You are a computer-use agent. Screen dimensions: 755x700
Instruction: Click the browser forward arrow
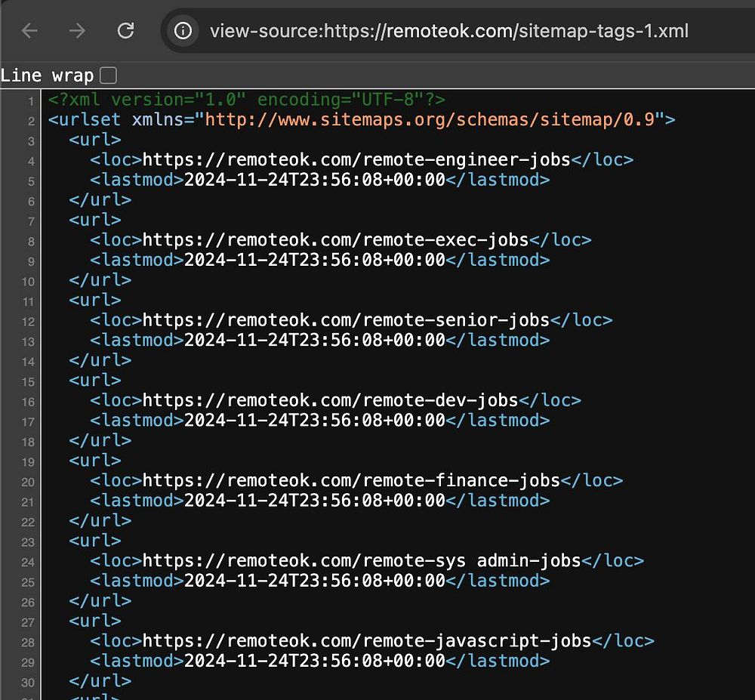(x=77, y=30)
